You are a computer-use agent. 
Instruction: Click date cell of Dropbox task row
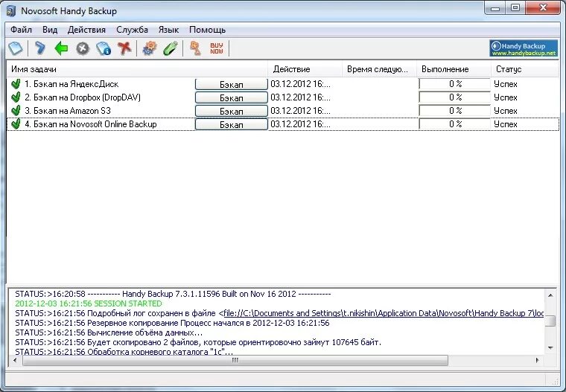point(300,97)
